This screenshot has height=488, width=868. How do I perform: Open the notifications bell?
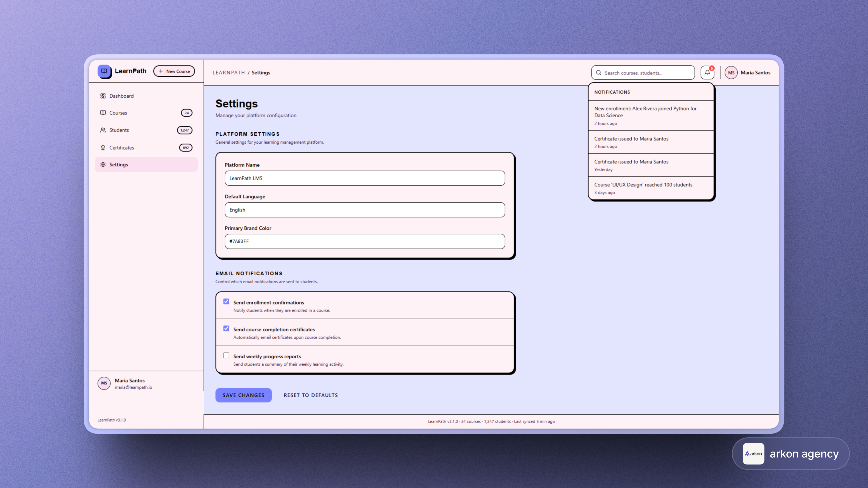click(707, 72)
